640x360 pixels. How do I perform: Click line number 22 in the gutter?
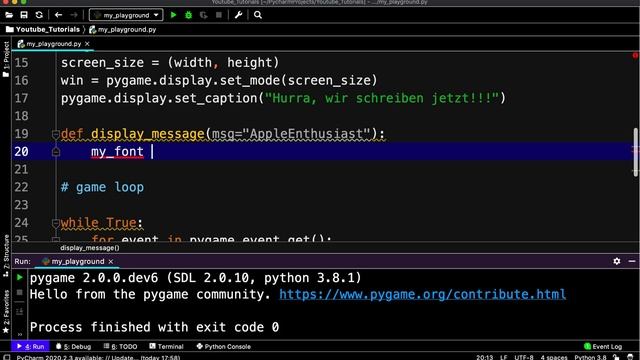tap(21, 187)
